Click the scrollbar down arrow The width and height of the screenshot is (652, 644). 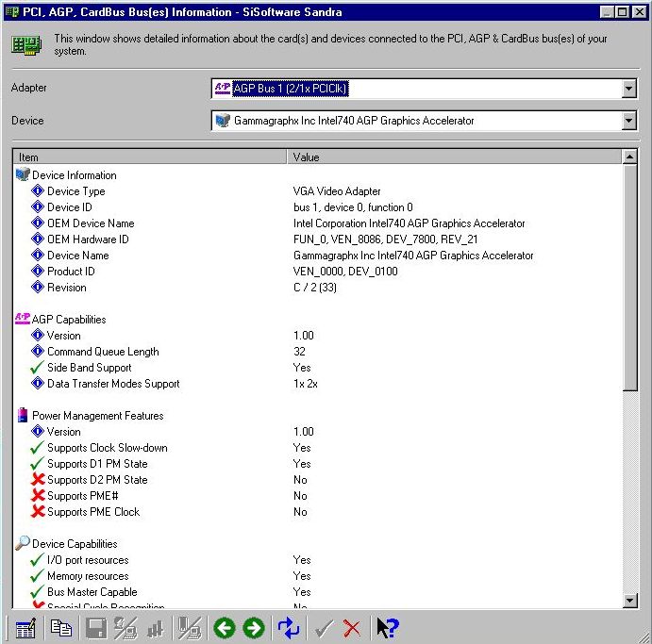click(x=629, y=601)
